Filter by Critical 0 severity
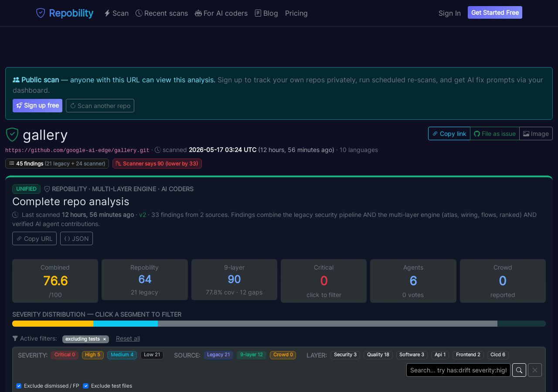Viewport: 558px width, 392px height. (x=65, y=355)
